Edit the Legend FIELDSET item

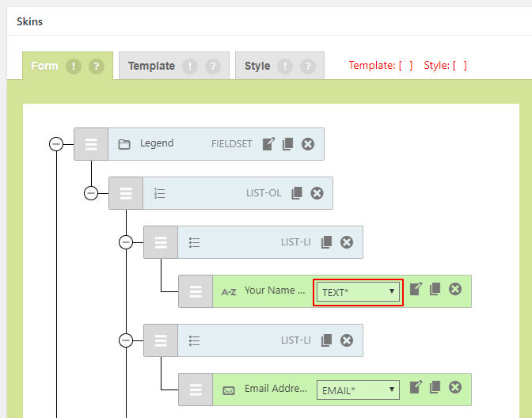269,144
